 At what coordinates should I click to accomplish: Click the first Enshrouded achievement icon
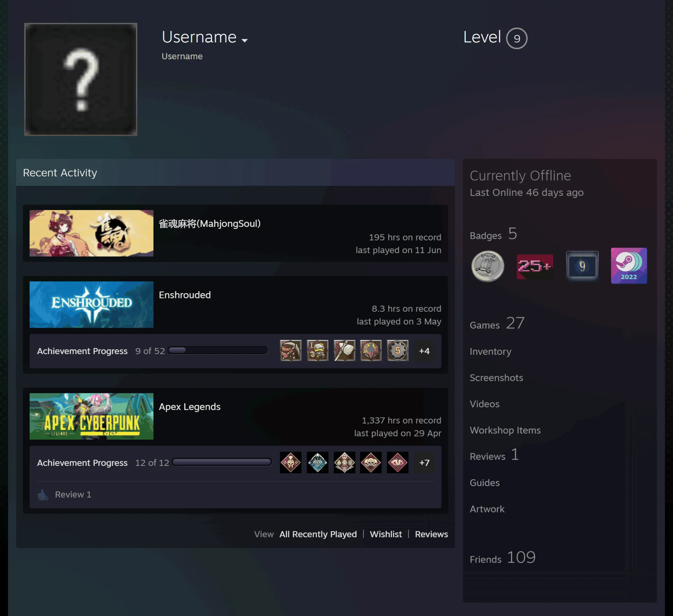tap(291, 351)
